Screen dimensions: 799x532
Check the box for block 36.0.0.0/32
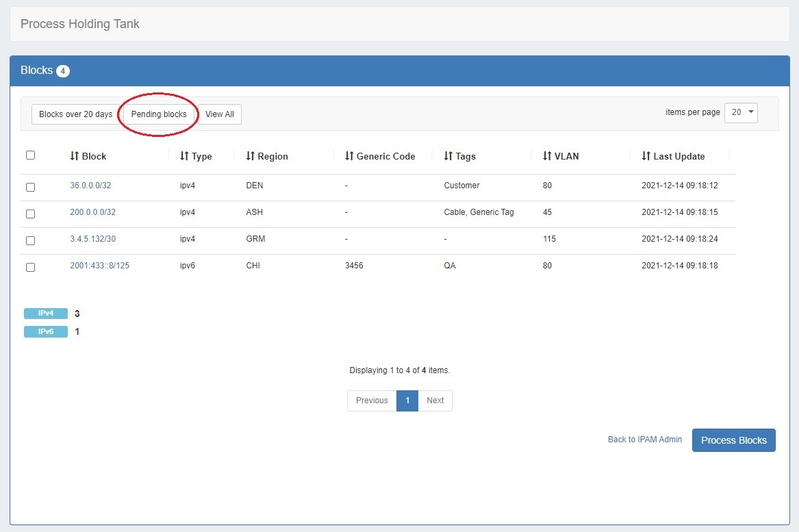point(30,187)
